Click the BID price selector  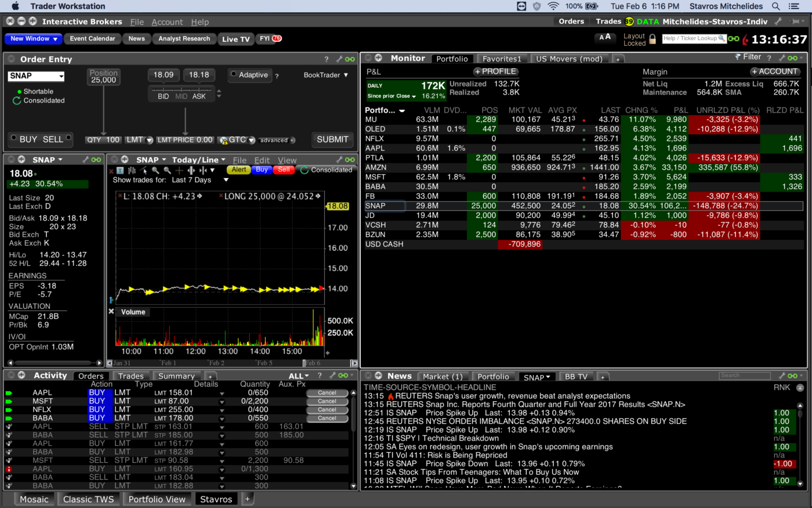click(x=164, y=96)
